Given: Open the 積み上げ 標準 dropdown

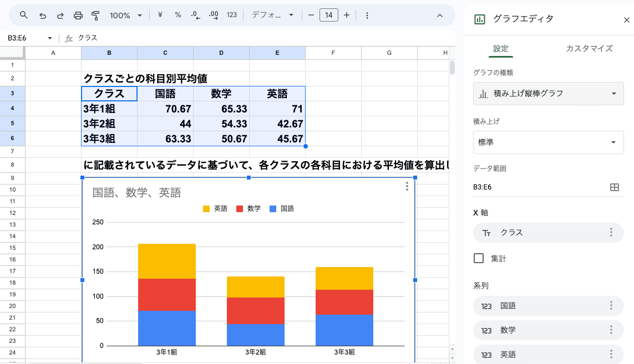Looking at the screenshot, I should click(548, 142).
